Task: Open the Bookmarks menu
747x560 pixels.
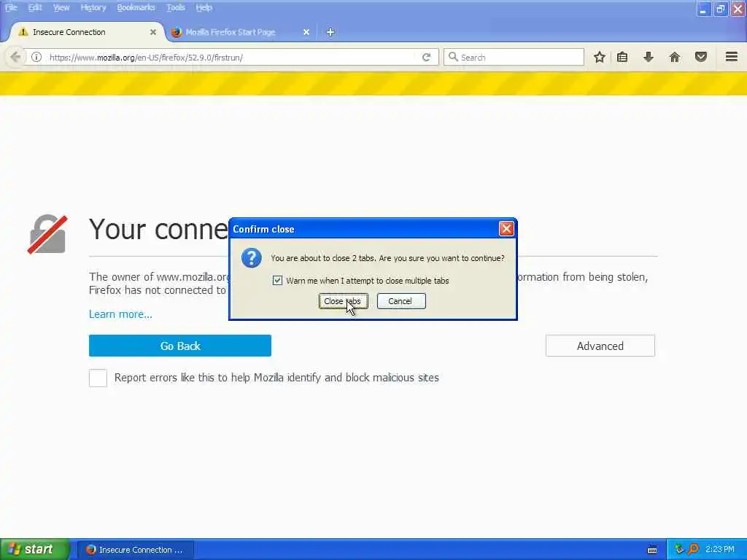Action: pyautogui.click(x=136, y=7)
